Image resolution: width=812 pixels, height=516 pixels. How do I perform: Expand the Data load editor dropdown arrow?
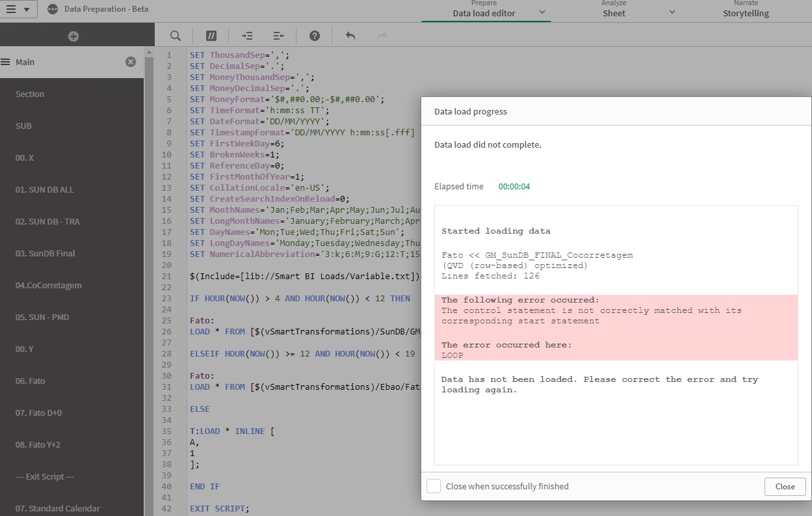542,12
